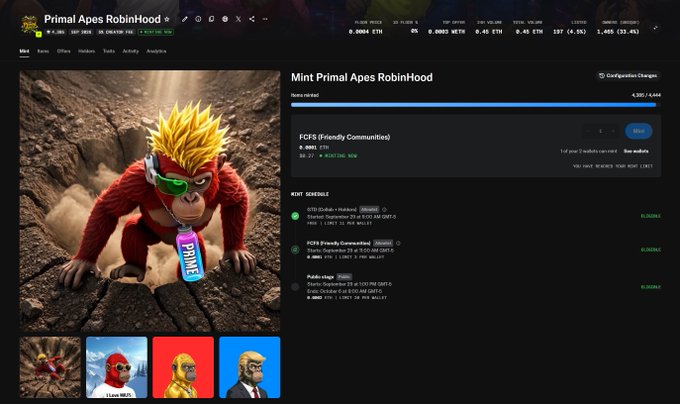The height and width of the screenshot is (404, 680).
Task: Open the website globe icon
Action: tap(225, 19)
